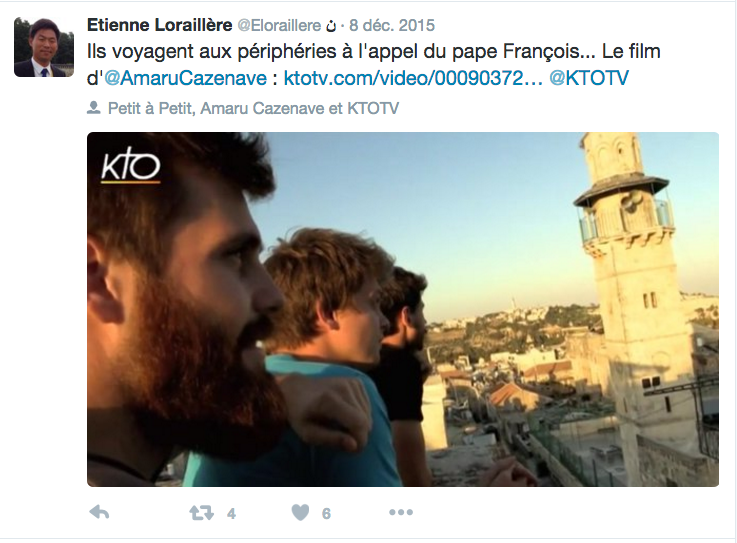737x543 pixels.
Task: View the like count of 6
Action: pyautogui.click(x=326, y=514)
